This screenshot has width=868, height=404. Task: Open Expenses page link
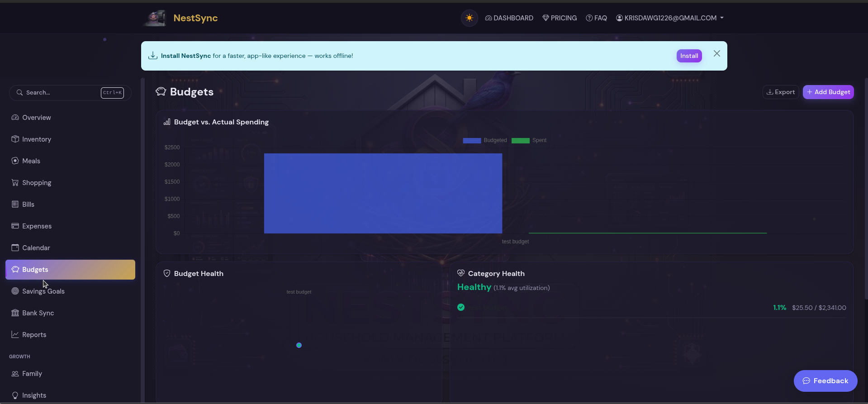coord(70,226)
